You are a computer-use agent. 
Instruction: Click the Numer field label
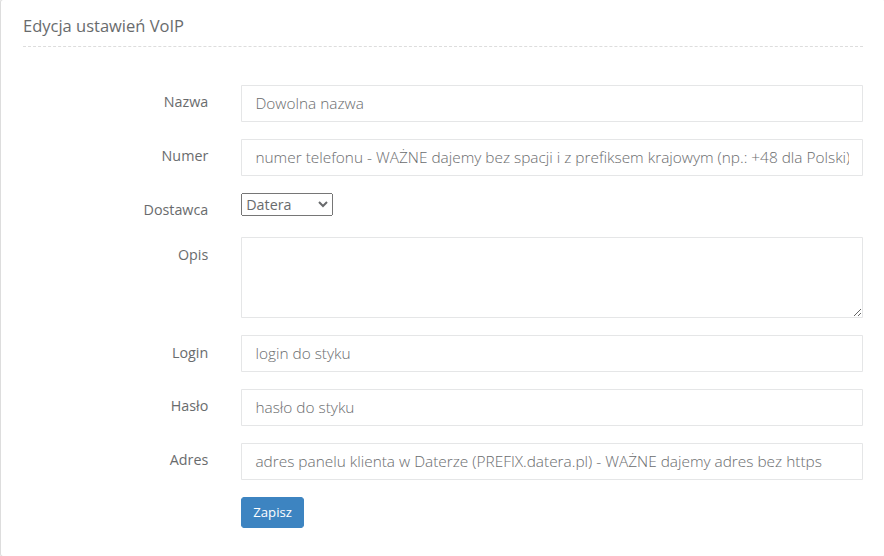(185, 156)
